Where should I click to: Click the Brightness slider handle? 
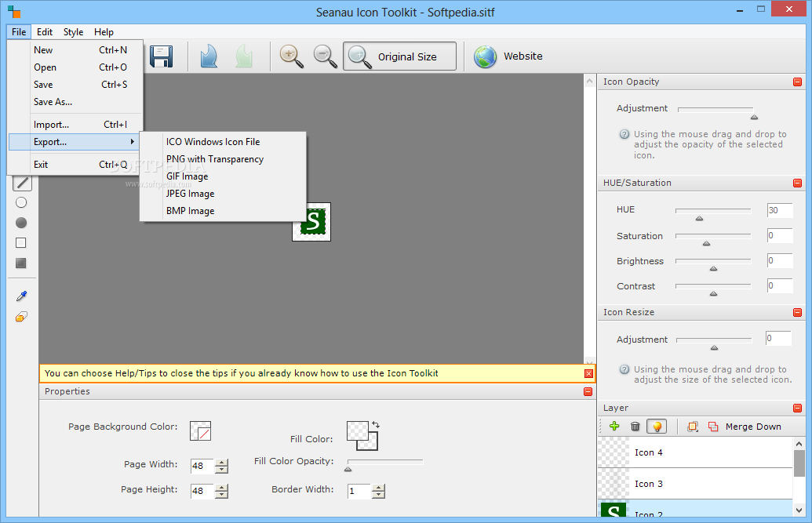(713, 269)
